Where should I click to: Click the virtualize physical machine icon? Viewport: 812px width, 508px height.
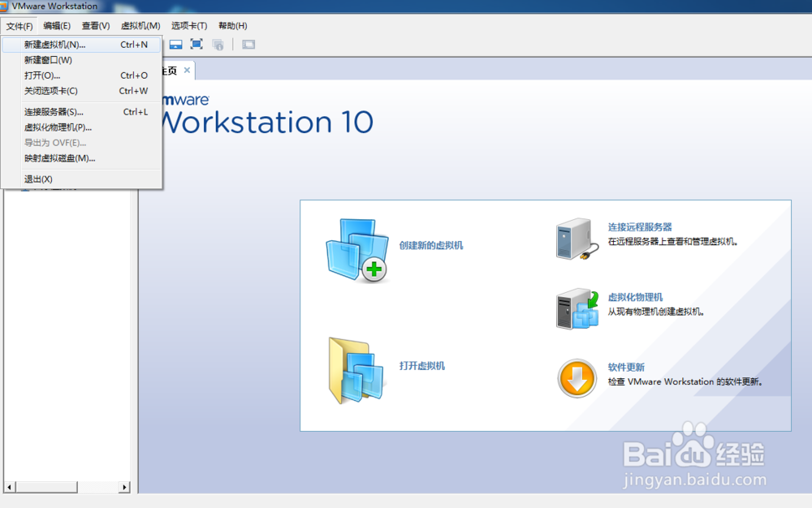coord(577,309)
